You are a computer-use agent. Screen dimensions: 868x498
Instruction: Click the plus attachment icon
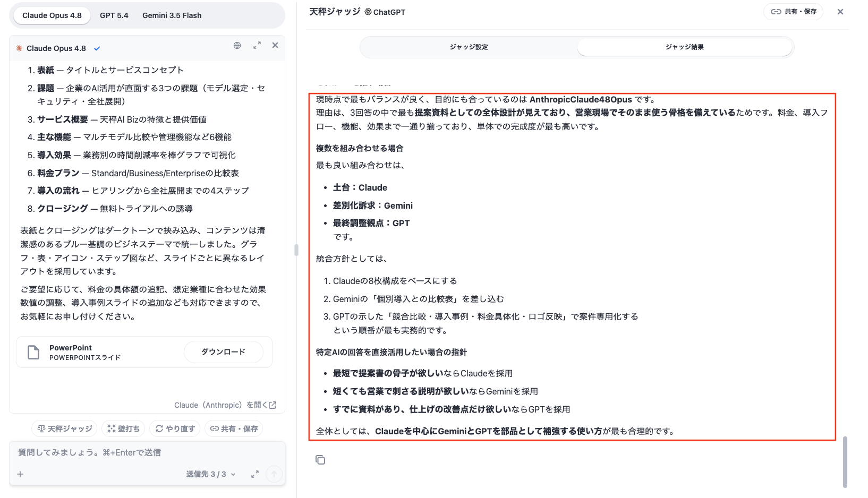click(20, 474)
